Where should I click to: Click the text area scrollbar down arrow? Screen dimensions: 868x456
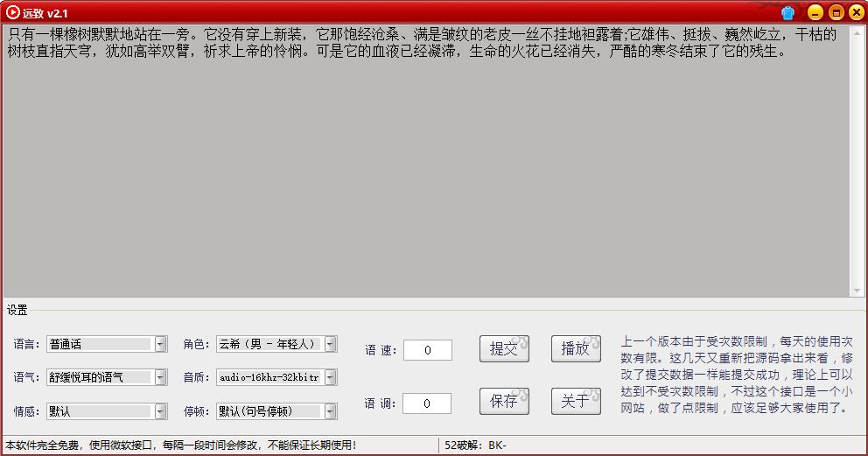[856, 291]
